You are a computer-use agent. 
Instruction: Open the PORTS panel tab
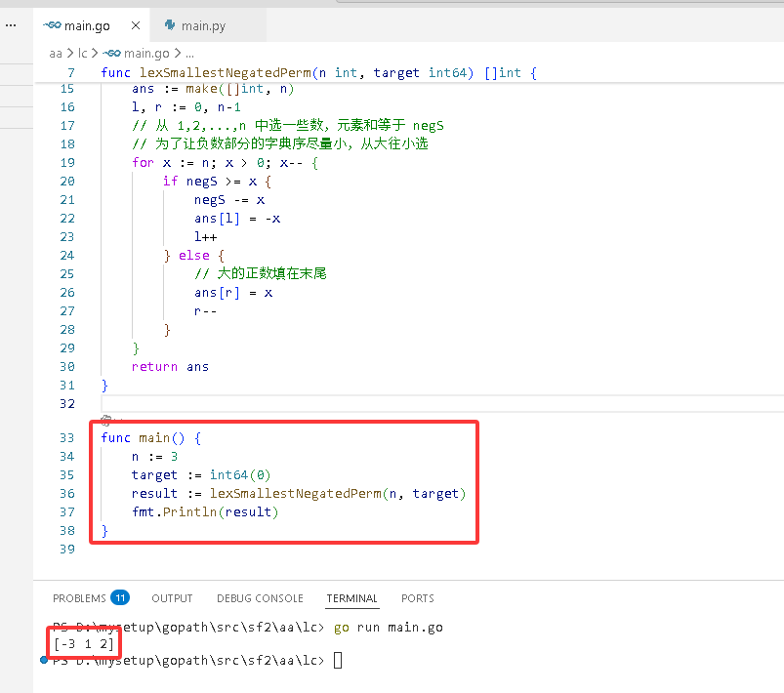tap(418, 598)
